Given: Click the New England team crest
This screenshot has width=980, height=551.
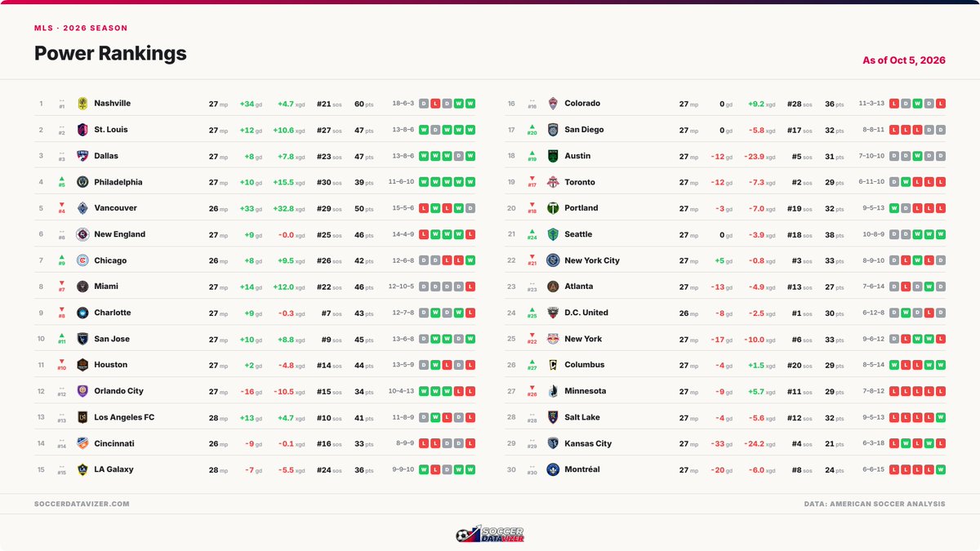Looking at the screenshot, I should pyautogui.click(x=82, y=234).
